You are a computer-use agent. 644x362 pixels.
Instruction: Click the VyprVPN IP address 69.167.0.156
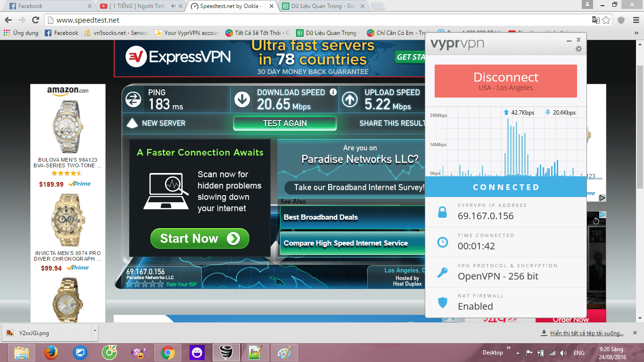coord(486,216)
